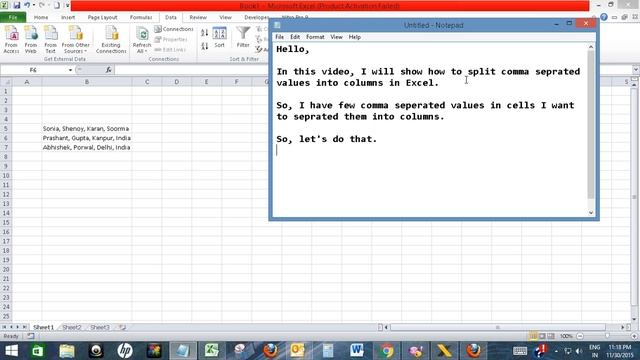Open the Store app on taskbar
640x360 pixels.
click(38, 351)
